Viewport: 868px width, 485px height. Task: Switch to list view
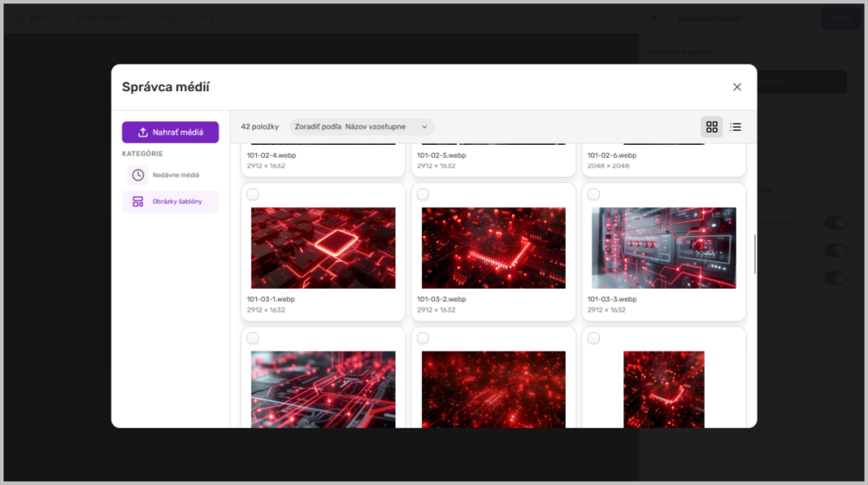click(x=736, y=127)
